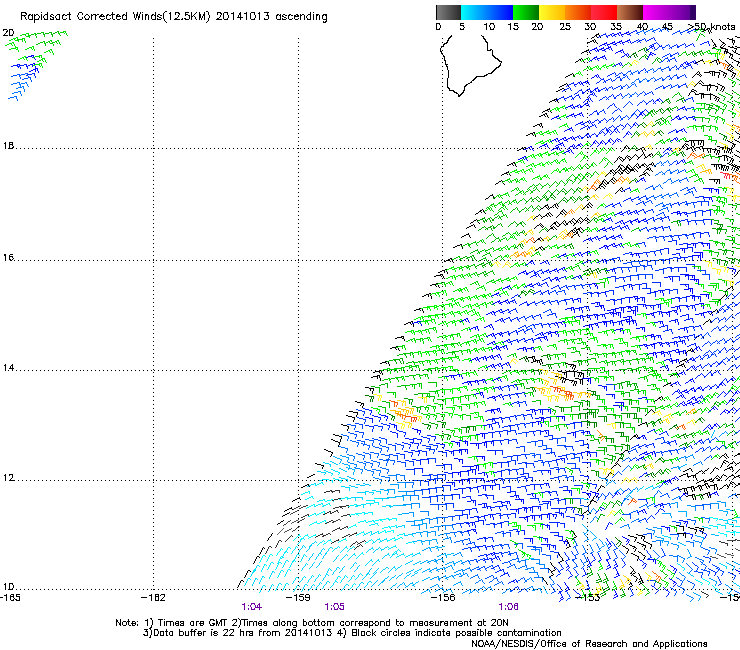The image size is (740, 650).
Task: Click the purple '1:04' time label
Action: tap(252, 607)
